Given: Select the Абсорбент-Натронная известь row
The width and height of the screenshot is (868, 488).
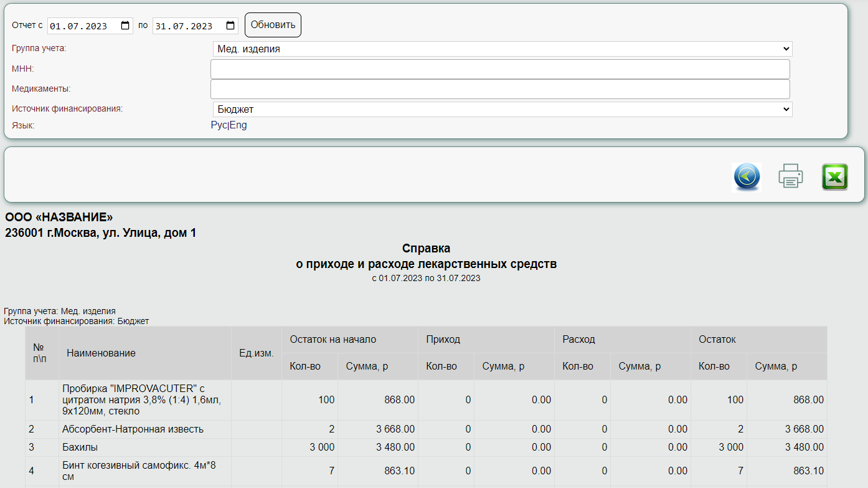Looking at the screenshot, I should (x=426, y=429).
